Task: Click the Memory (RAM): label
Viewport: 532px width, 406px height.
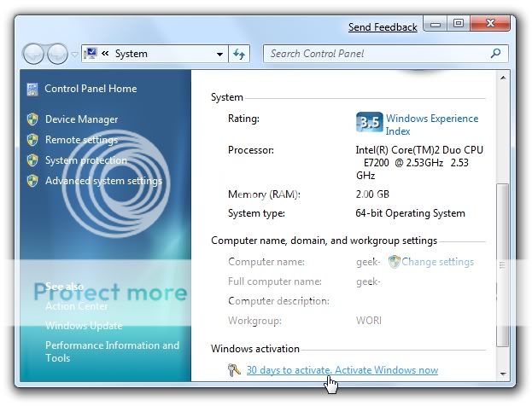Action: (x=264, y=194)
